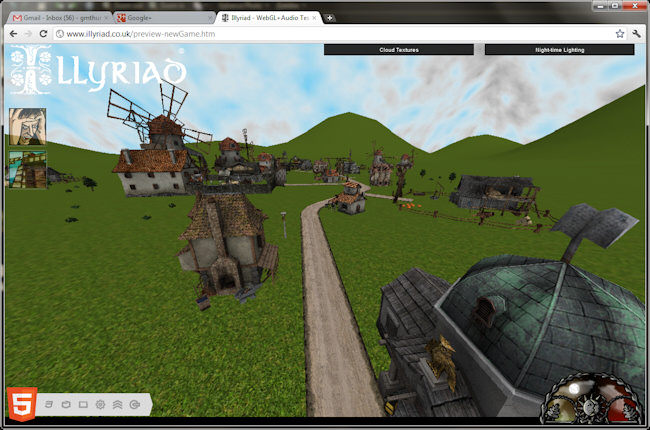Minimize the browser window

coord(600,6)
